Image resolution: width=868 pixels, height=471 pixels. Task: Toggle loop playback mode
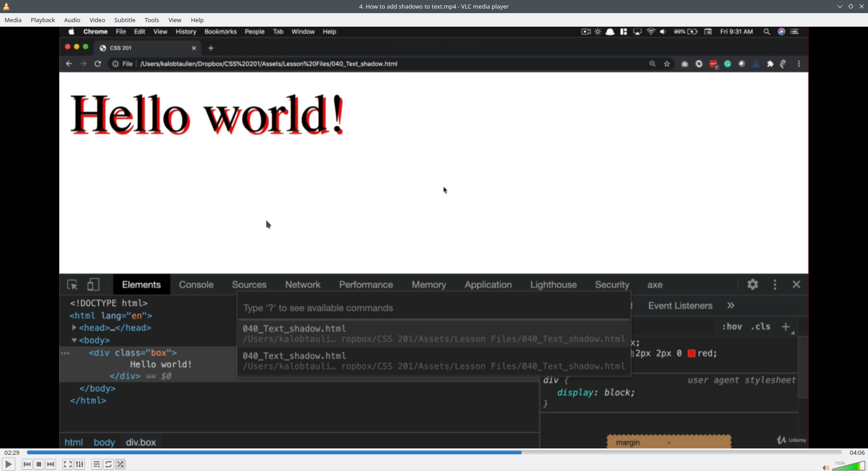(108, 464)
